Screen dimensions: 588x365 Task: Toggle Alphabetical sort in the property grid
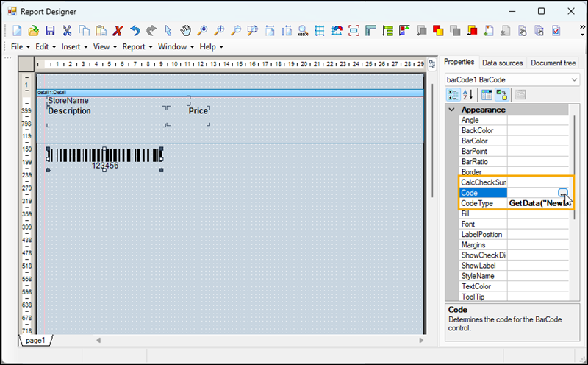coord(467,95)
